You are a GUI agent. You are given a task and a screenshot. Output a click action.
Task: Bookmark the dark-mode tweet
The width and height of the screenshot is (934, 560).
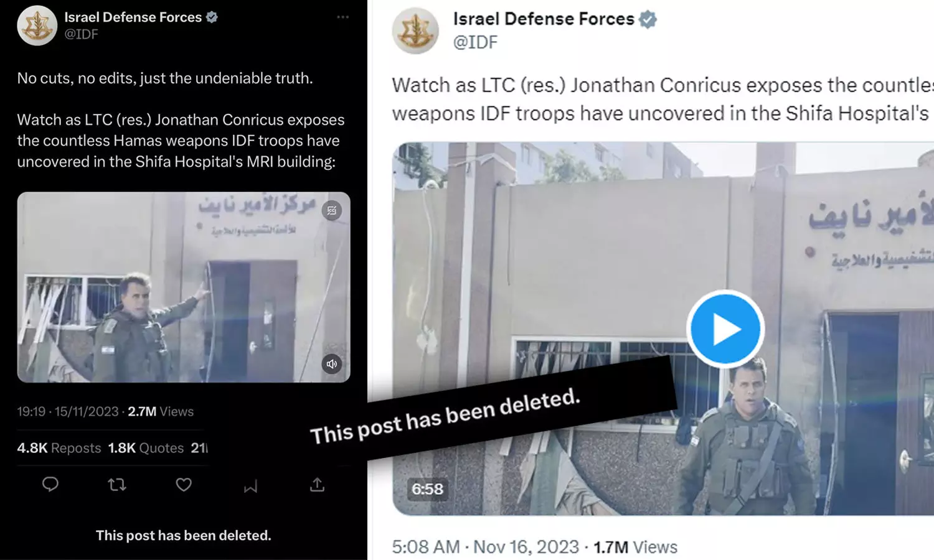250,486
